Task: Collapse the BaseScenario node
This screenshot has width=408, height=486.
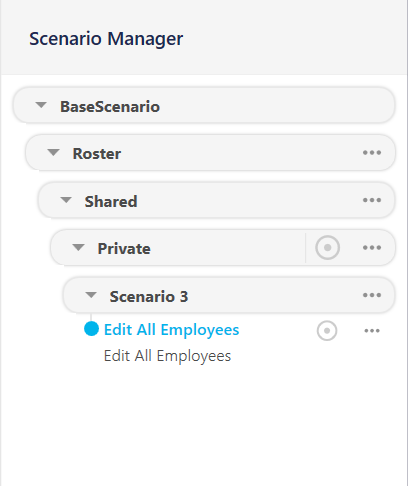Action: pos(41,105)
